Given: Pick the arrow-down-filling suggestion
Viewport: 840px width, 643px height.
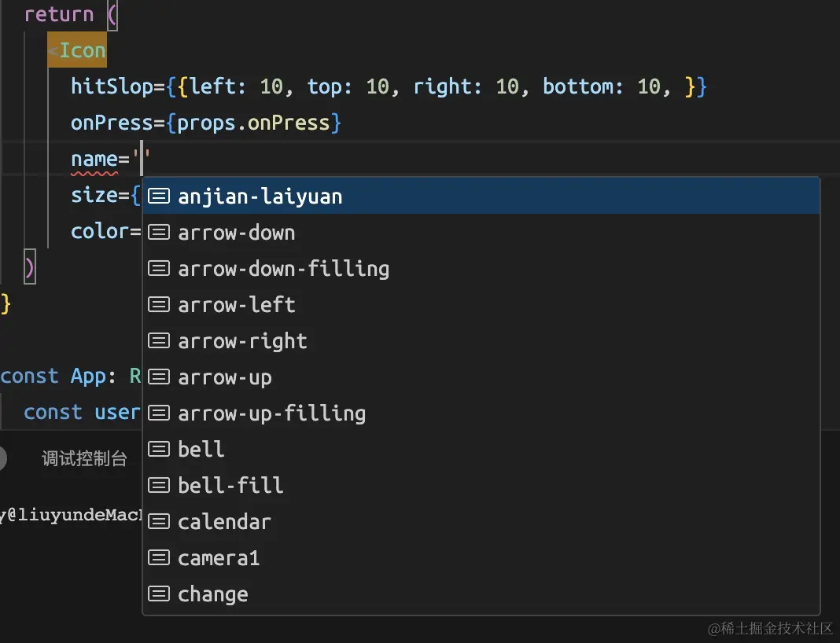Looking at the screenshot, I should click(481, 269).
